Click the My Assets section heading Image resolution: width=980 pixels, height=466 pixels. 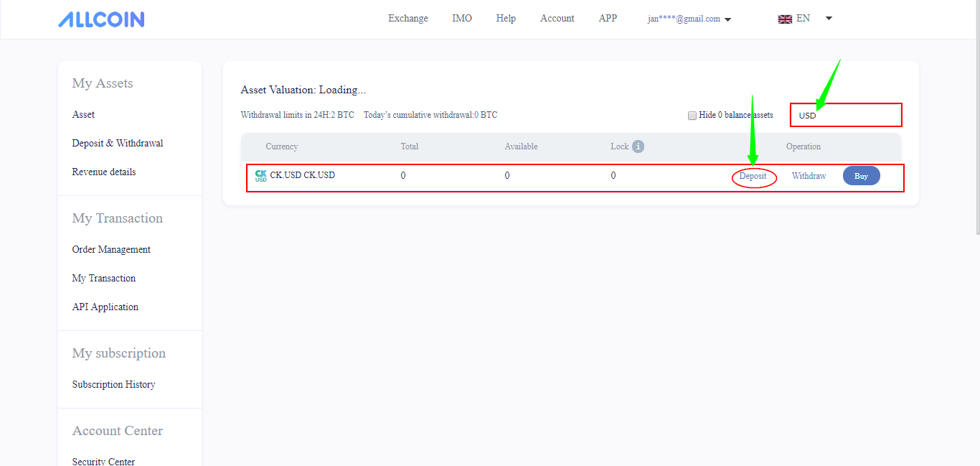[103, 83]
